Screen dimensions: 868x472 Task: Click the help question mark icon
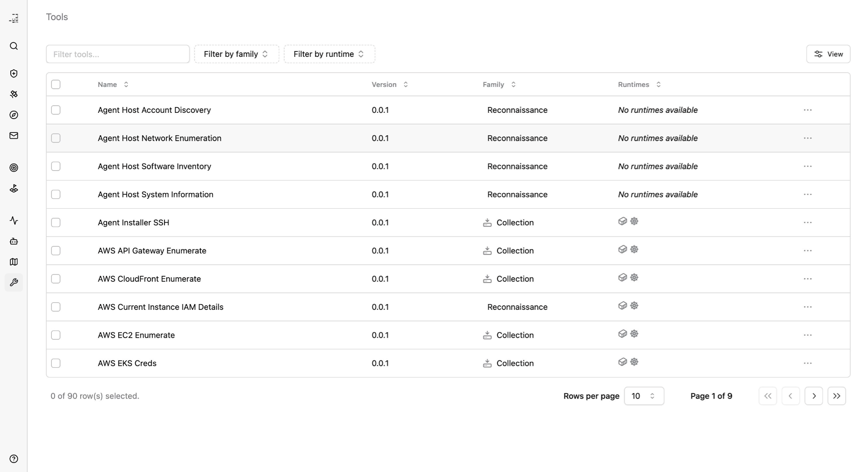14,459
